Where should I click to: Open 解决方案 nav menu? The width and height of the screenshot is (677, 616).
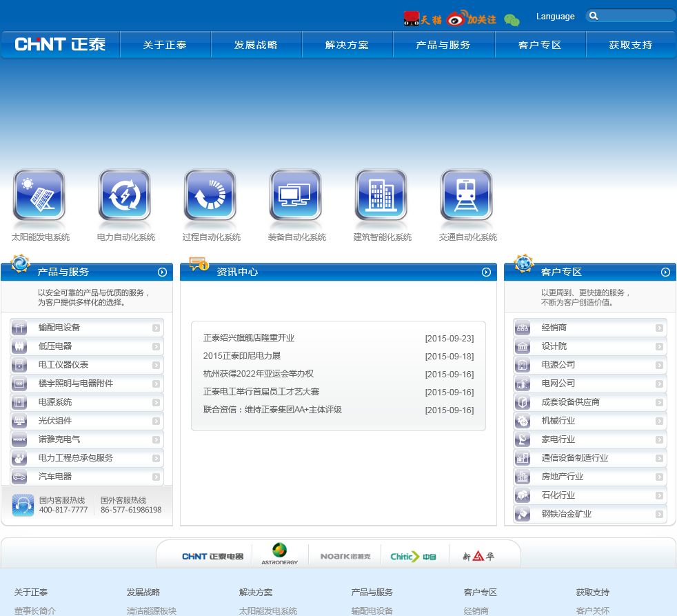(x=347, y=45)
